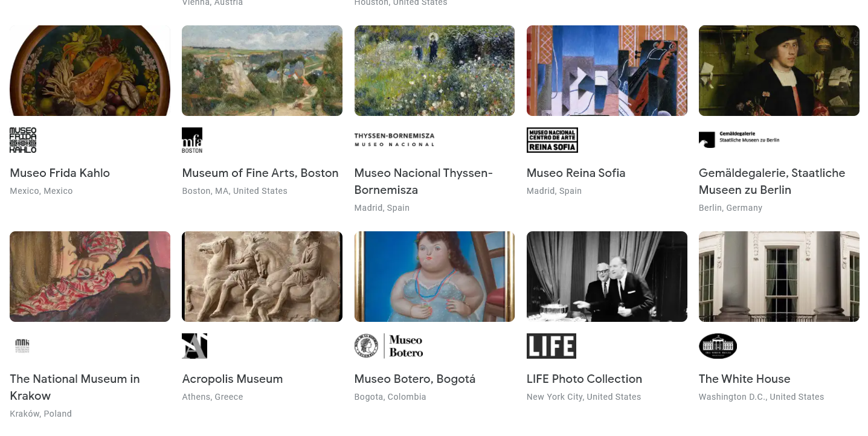Click the 'Mexico, Mexico' location text
The height and width of the screenshot is (436, 868).
(x=41, y=191)
